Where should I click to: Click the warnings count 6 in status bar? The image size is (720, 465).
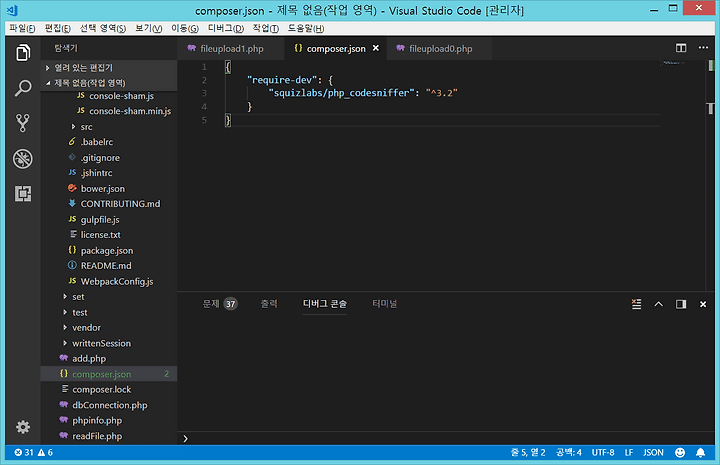(45, 453)
